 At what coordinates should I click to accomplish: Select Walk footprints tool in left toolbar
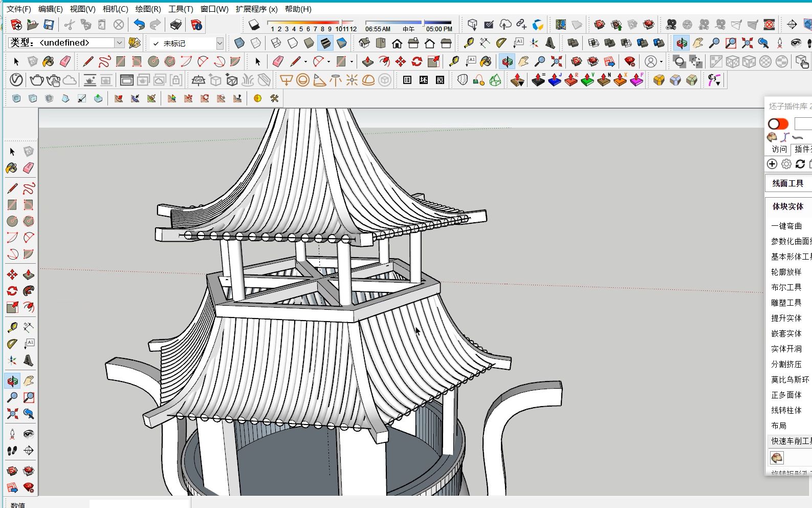click(x=12, y=451)
